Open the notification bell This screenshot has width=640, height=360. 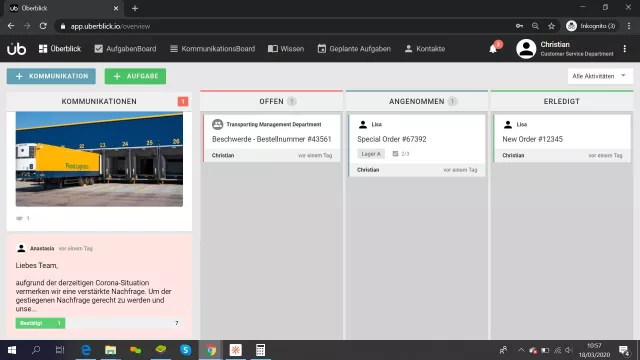[x=493, y=49]
